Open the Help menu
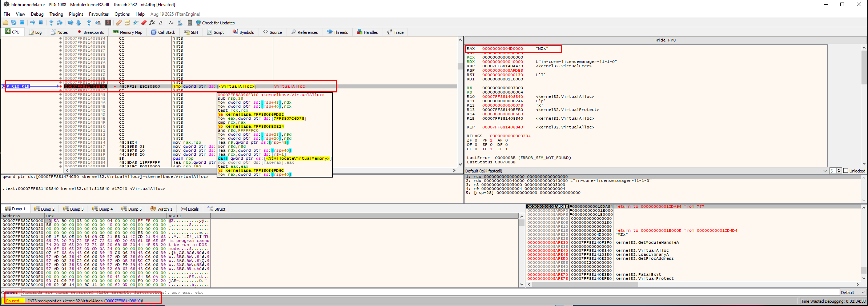Viewport: 868px width, 306px height. tap(140, 14)
